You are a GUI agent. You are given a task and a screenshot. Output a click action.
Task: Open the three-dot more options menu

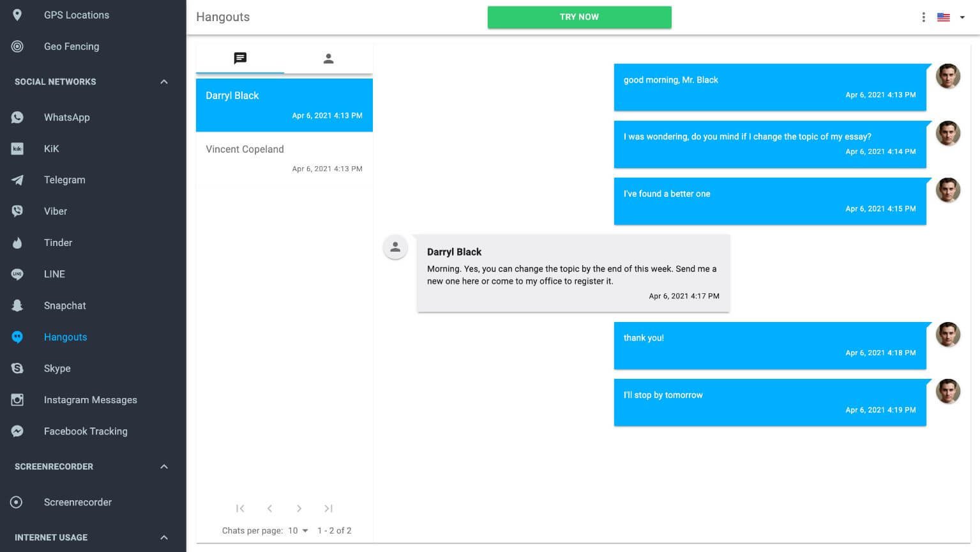point(923,17)
